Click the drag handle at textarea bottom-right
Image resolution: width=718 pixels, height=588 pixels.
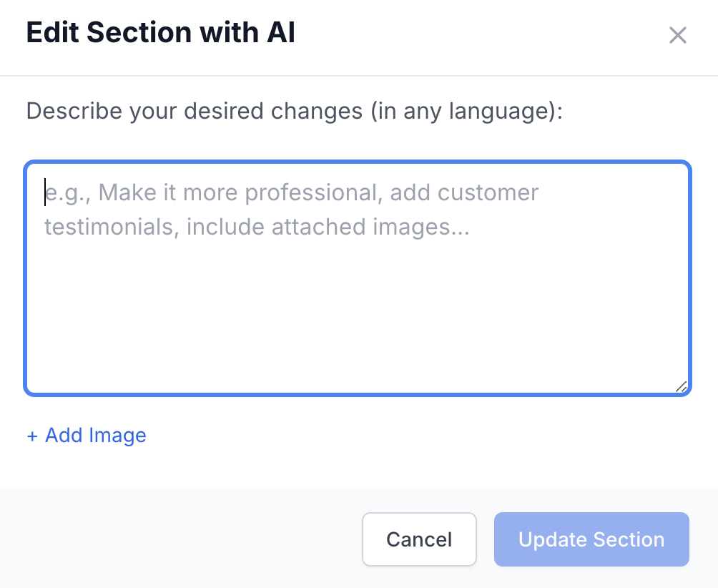tap(682, 386)
